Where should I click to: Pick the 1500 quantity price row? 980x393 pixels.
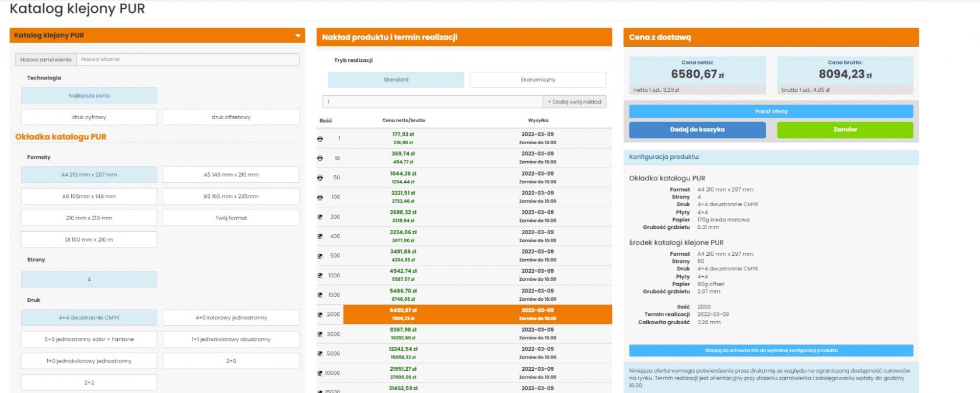[x=464, y=295]
